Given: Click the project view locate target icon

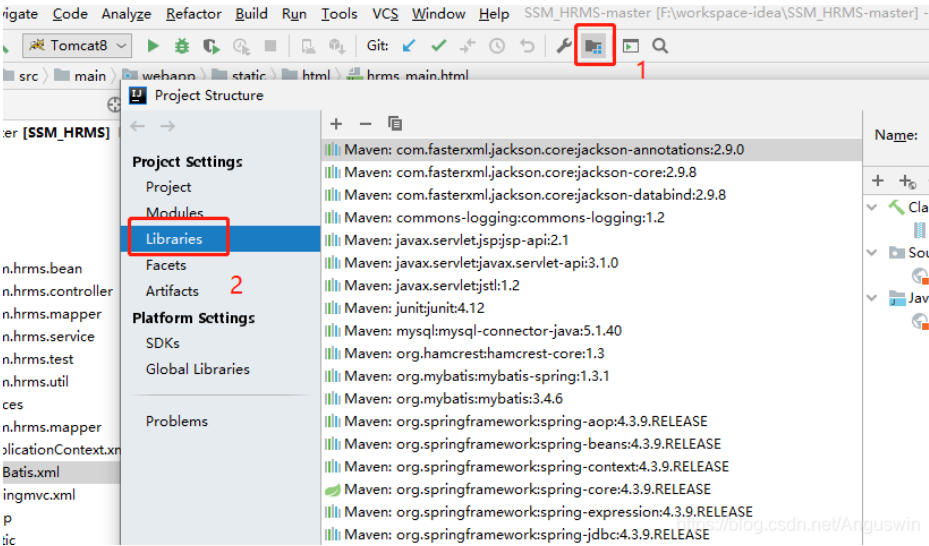Looking at the screenshot, I should click(x=114, y=105).
